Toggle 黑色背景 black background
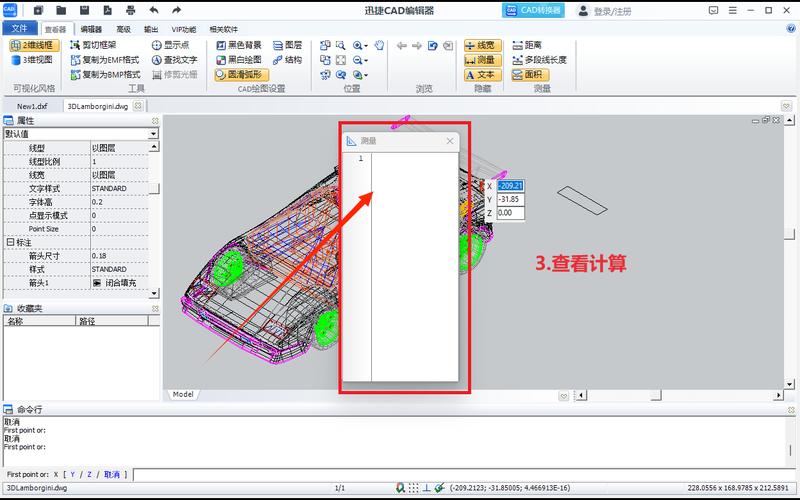800x500 pixels. 239,45
